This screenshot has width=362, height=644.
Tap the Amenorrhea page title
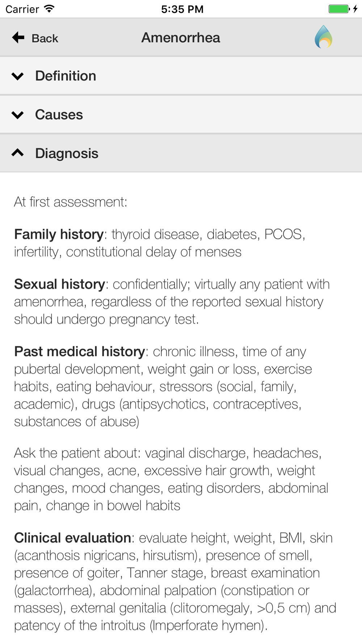181,38
